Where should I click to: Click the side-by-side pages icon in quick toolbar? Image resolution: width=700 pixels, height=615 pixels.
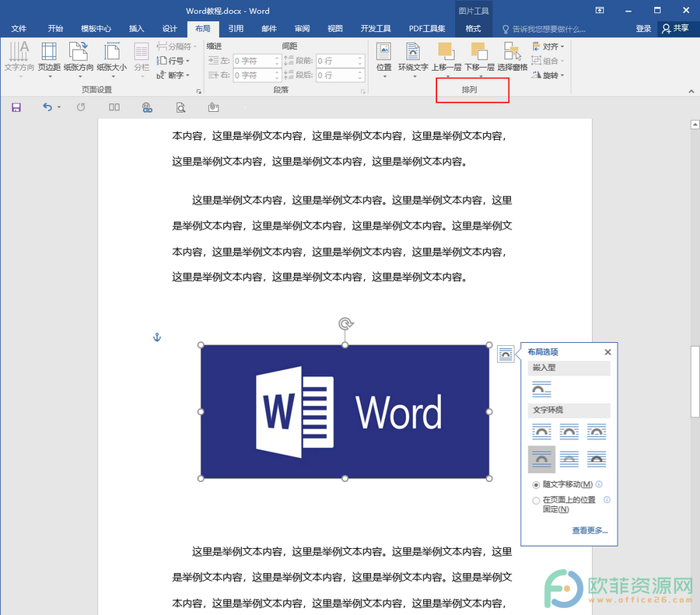click(x=114, y=107)
